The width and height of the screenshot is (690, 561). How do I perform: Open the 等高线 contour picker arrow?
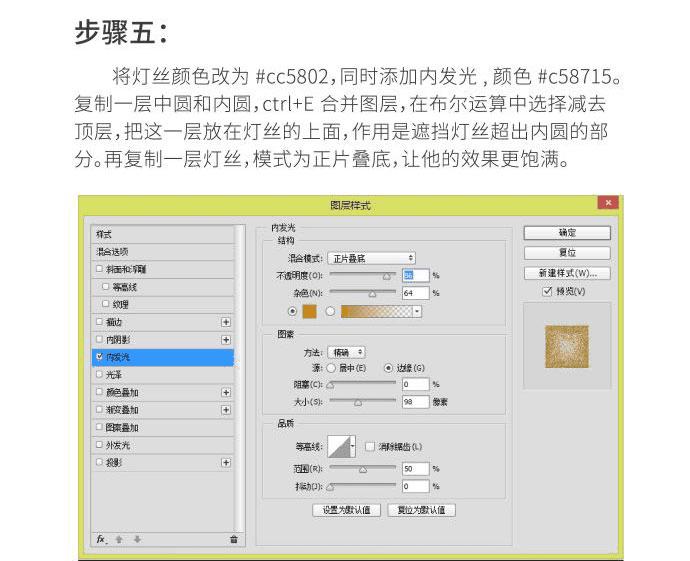(352, 447)
